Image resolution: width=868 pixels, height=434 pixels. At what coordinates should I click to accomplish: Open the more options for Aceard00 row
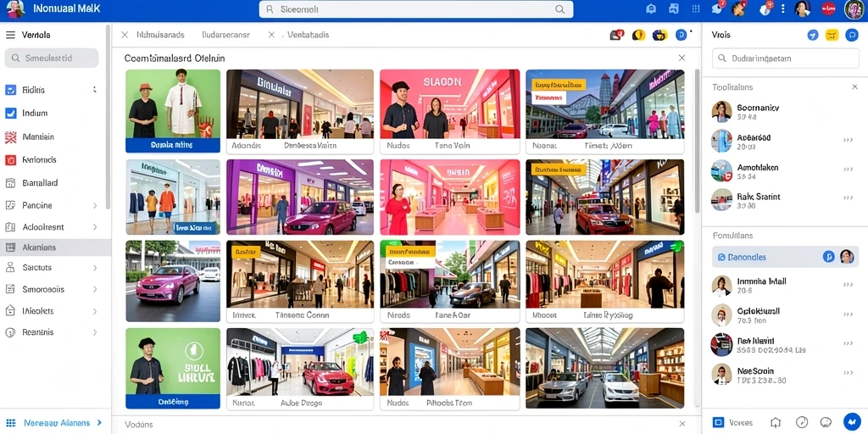(848, 141)
